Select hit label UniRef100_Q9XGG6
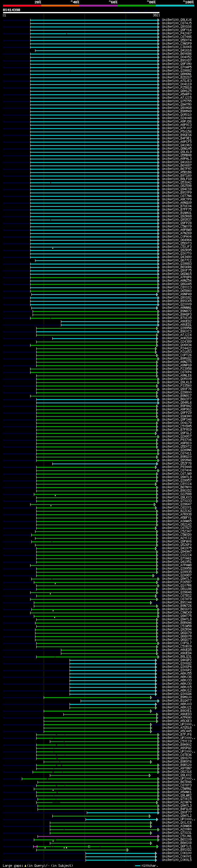This screenshot has height=868, width=197. click(177, 26)
